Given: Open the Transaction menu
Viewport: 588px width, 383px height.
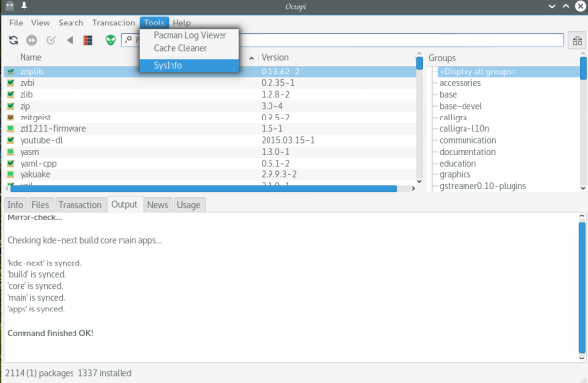Looking at the screenshot, I should tap(114, 23).
